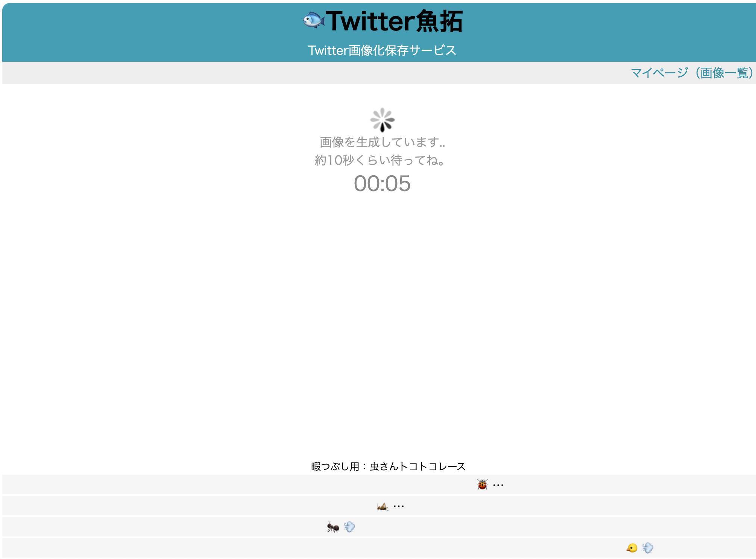The image size is (756, 559).
Task: Click the loading spinner icon
Action: pyautogui.click(x=382, y=120)
